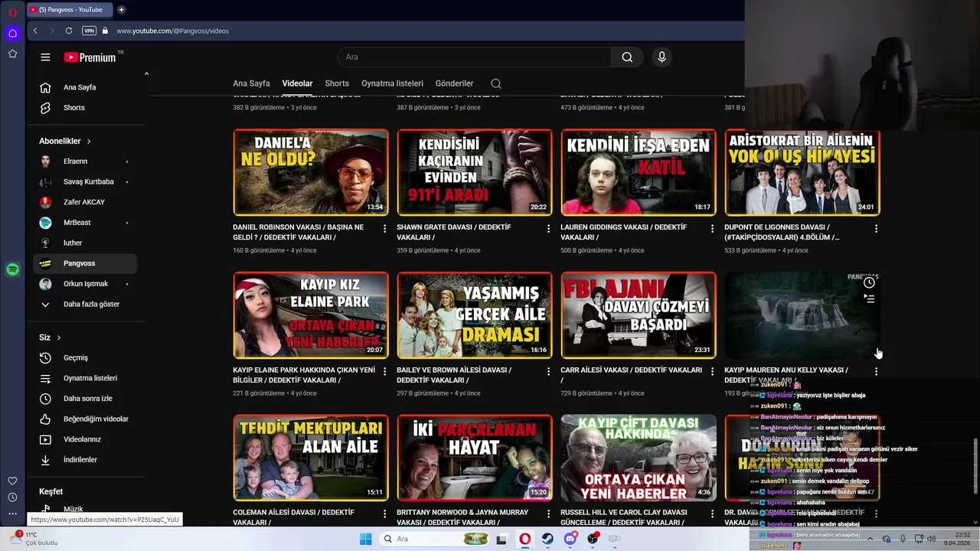Open Opera sidebar three-dots options

coord(12,514)
